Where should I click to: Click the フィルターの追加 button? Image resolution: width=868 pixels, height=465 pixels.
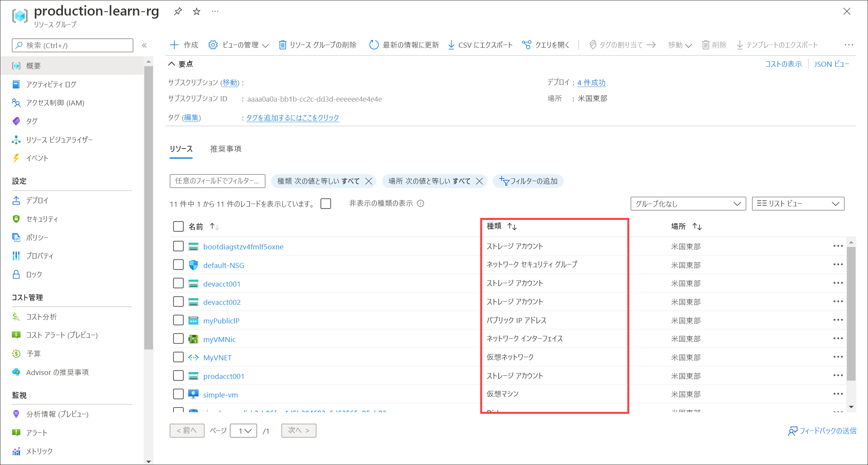(528, 181)
